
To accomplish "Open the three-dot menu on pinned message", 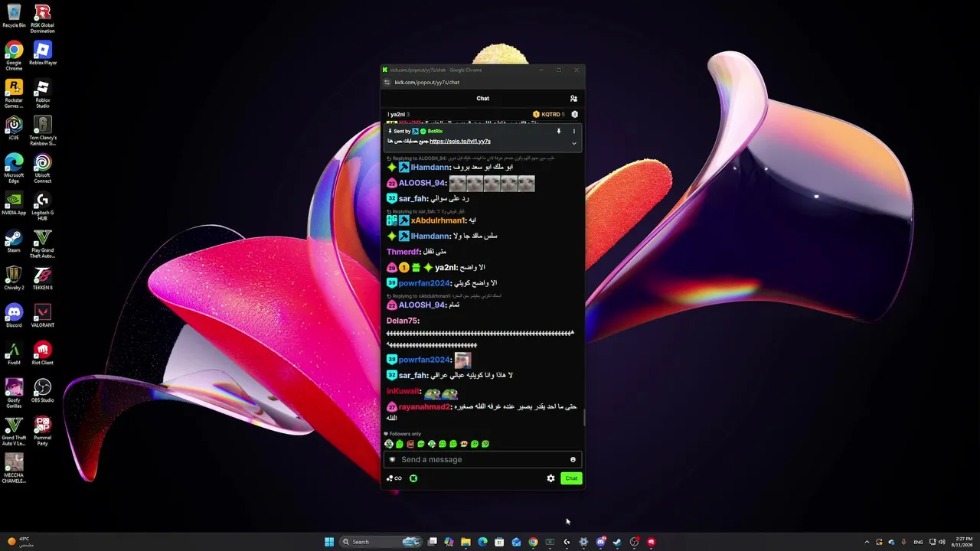I will pos(573,131).
